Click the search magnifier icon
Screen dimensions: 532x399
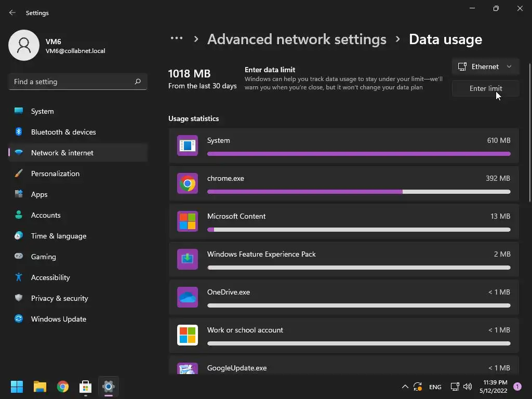tap(138, 82)
